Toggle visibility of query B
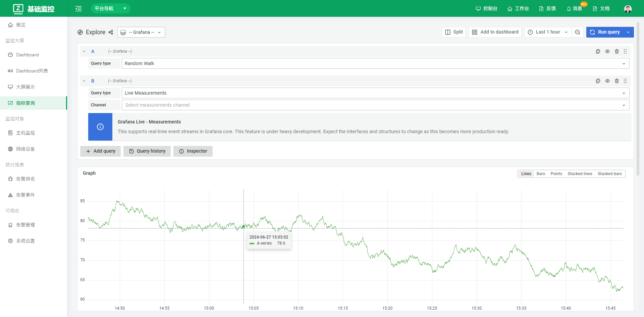The width and height of the screenshot is (644, 317). pos(607,81)
